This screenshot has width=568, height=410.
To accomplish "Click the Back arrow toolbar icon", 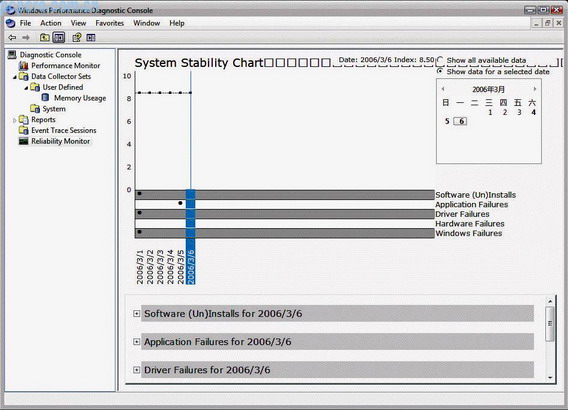I will pos(12,37).
